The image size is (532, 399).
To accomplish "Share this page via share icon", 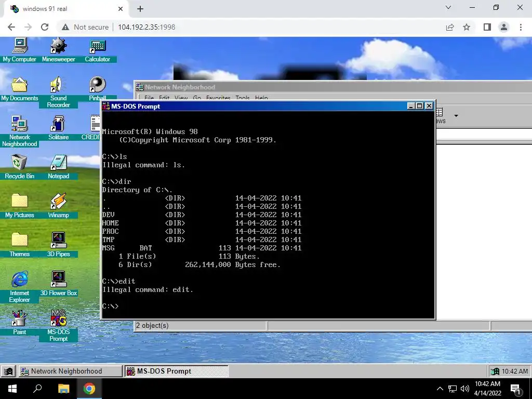I will [450, 27].
